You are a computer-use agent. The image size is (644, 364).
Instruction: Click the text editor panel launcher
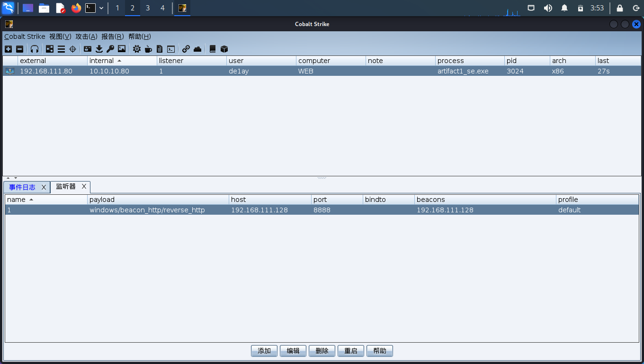point(60,8)
